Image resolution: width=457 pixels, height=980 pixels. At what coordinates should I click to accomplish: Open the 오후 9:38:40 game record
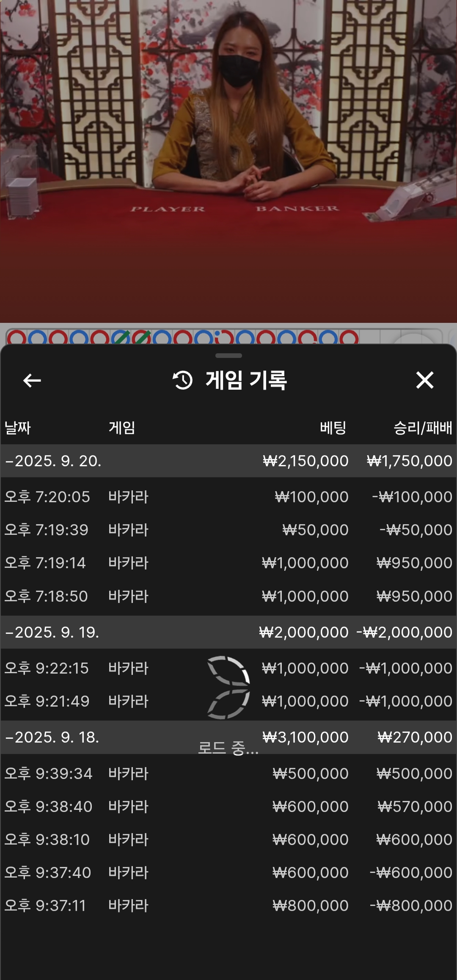coord(228,807)
